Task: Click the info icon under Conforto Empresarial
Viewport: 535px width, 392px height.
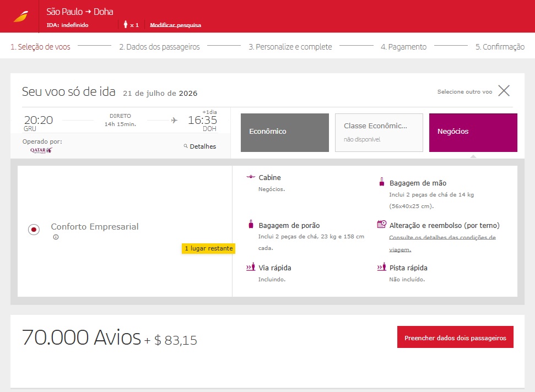Action: pyautogui.click(x=56, y=237)
